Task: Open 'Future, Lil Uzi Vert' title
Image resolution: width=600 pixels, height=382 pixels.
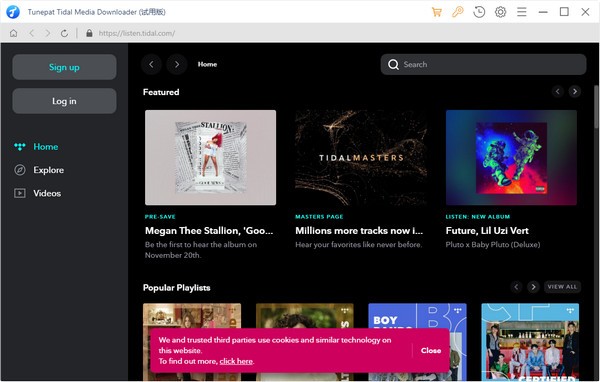Action: click(487, 230)
